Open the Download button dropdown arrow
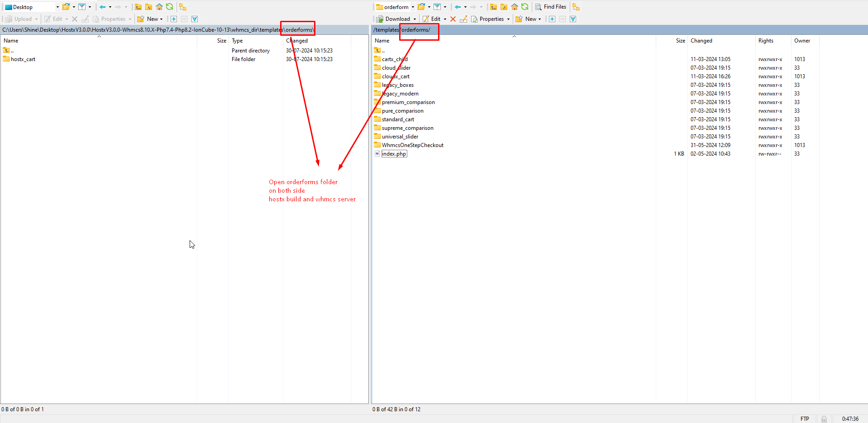 pos(415,19)
